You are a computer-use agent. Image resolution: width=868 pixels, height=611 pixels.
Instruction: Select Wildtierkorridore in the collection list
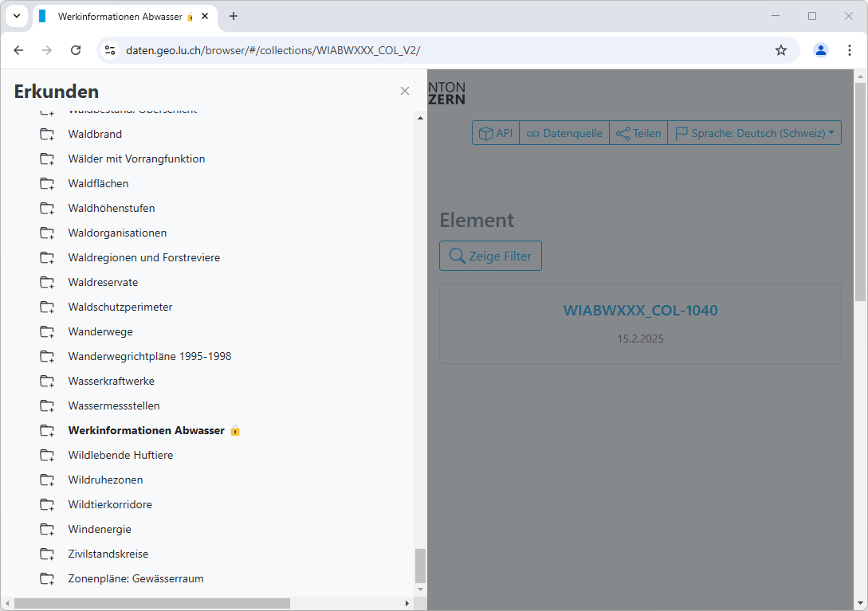click(x=110, y=505)
